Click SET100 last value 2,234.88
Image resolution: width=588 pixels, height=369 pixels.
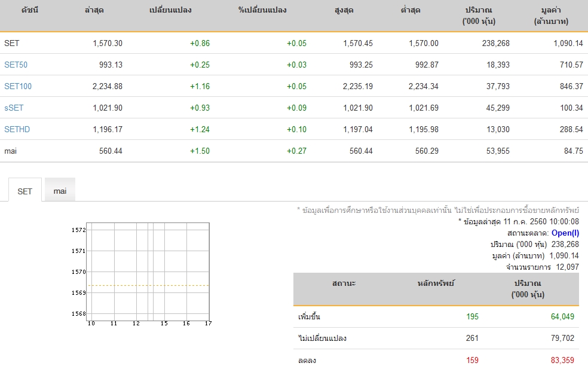coord(108,86)
